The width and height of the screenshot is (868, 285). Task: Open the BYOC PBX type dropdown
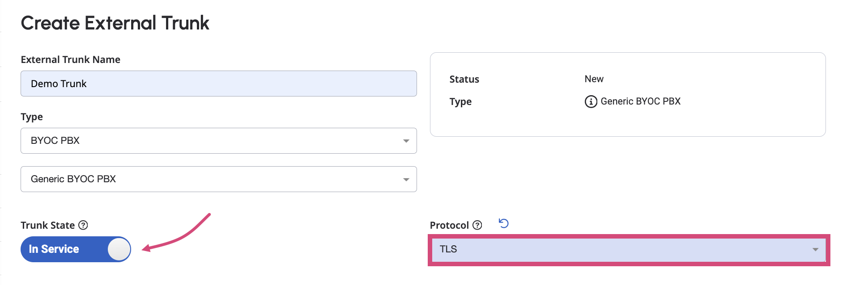(x=218, y=141)
